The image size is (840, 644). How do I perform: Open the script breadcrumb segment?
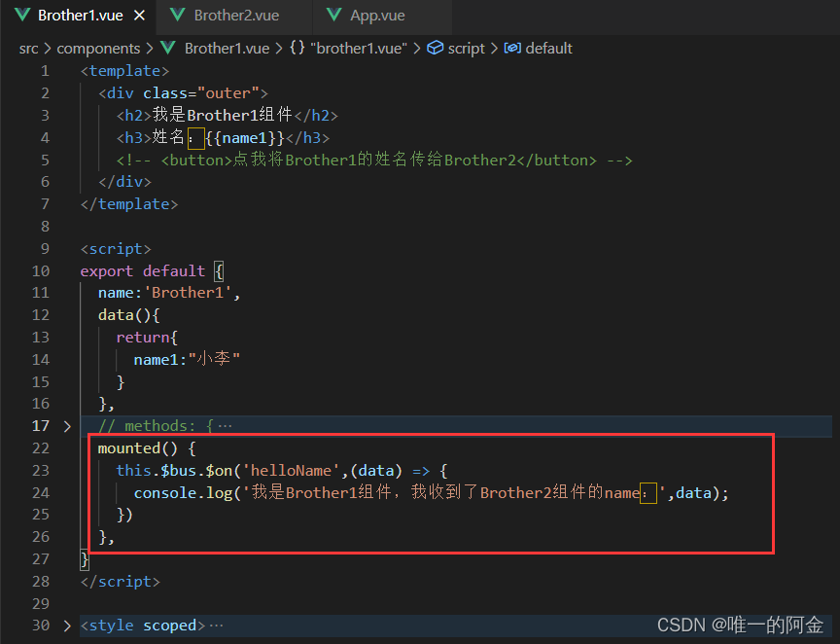coord(466,49)
